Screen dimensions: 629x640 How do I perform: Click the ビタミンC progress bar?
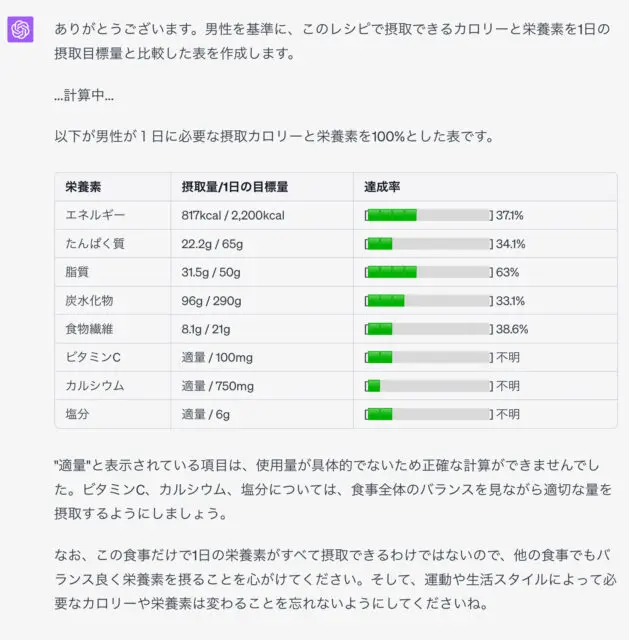pos(429,358)
